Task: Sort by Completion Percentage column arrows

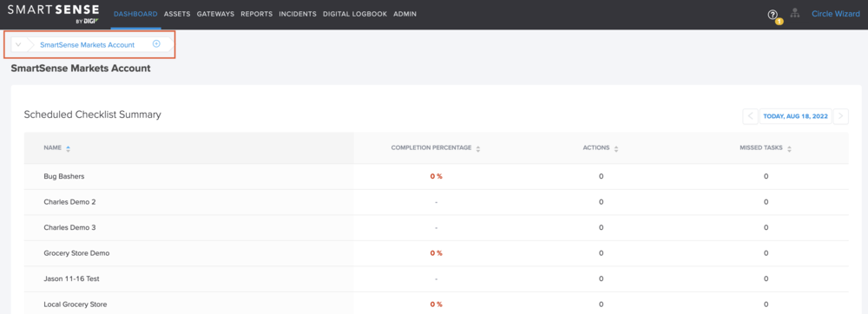Action: pos(477,148)
